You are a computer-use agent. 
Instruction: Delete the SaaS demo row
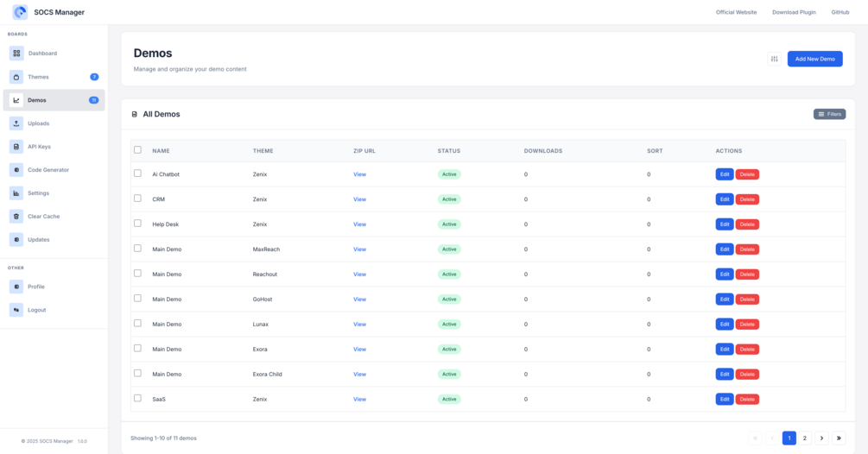pos(747,400)
